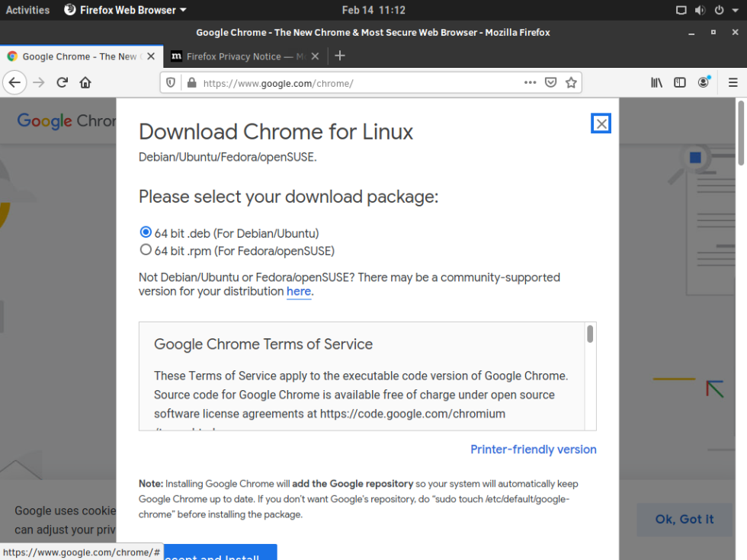
Task: Reload the current page
Action: [x=62, y=82]
